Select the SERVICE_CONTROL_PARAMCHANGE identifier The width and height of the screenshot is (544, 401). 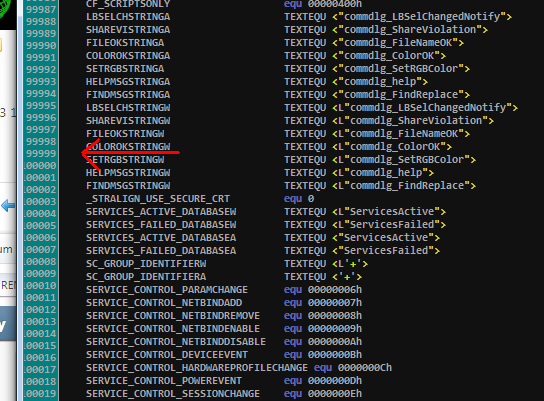[x=167, y=290]
